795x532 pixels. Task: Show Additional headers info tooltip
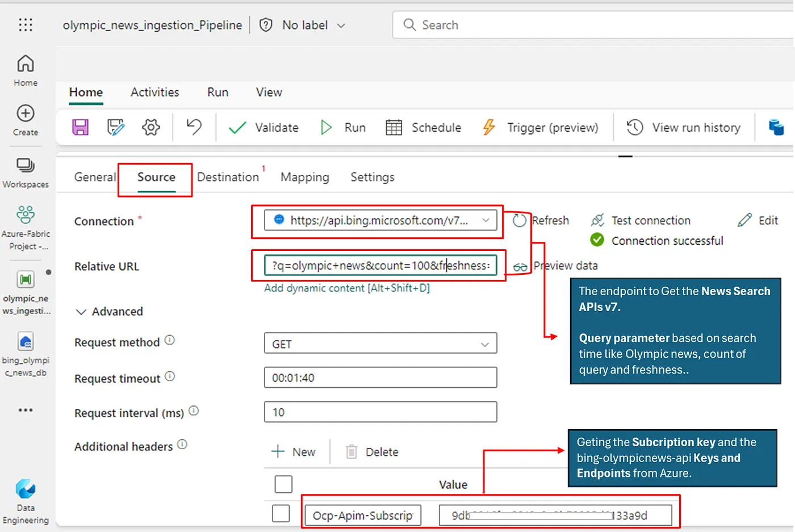182,444
